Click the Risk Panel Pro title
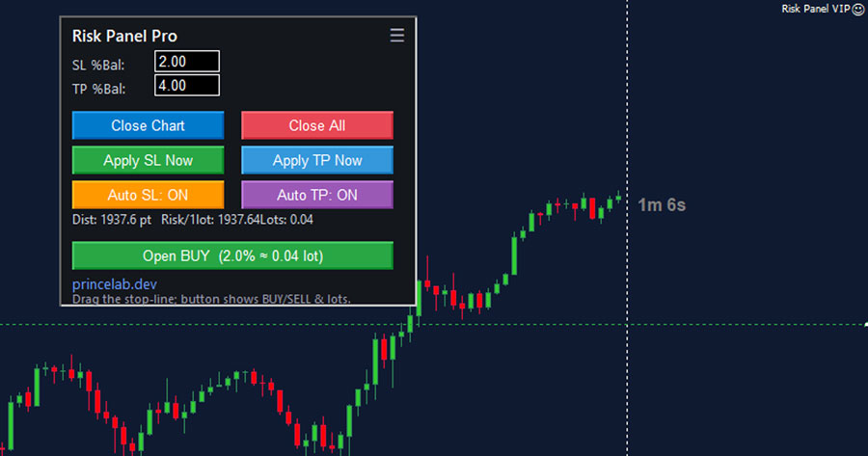Screen dimensions: 868x456 124,37
